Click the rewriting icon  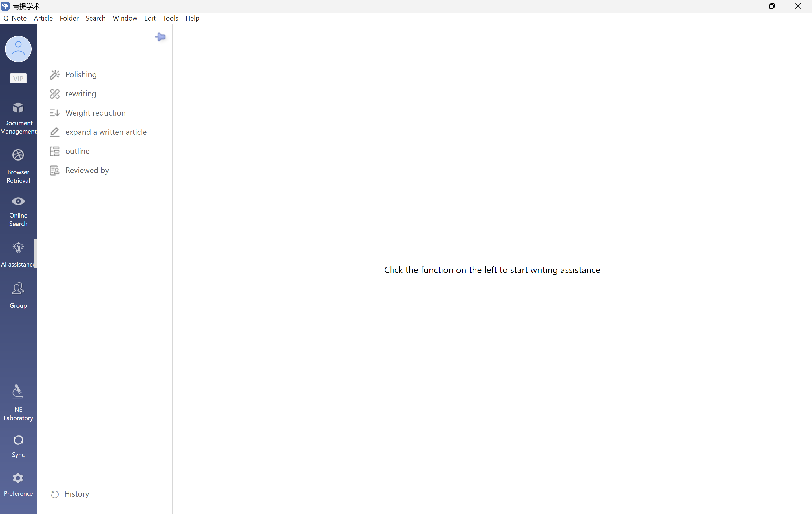pyautogui.click(x=55, y=94)
